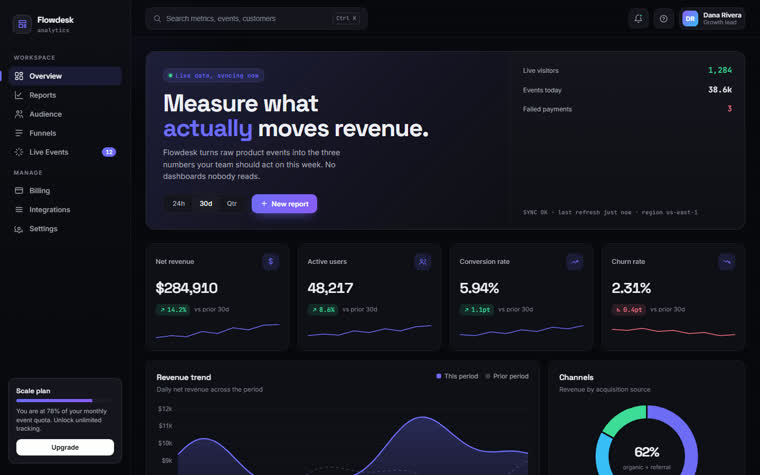
Task: Click the Failed payments value 3
Action: (729, 109)
